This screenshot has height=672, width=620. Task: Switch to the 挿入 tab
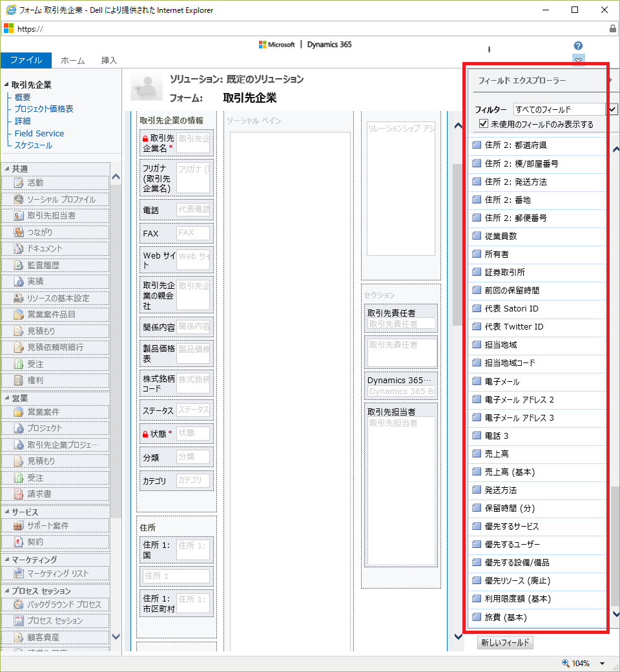[x=109, y=61]
